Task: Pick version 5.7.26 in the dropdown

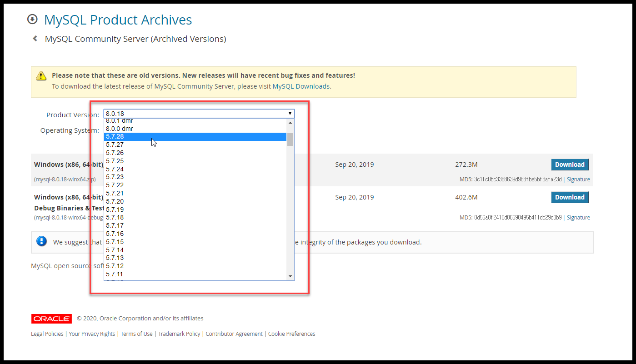Action: coord(195,153)
